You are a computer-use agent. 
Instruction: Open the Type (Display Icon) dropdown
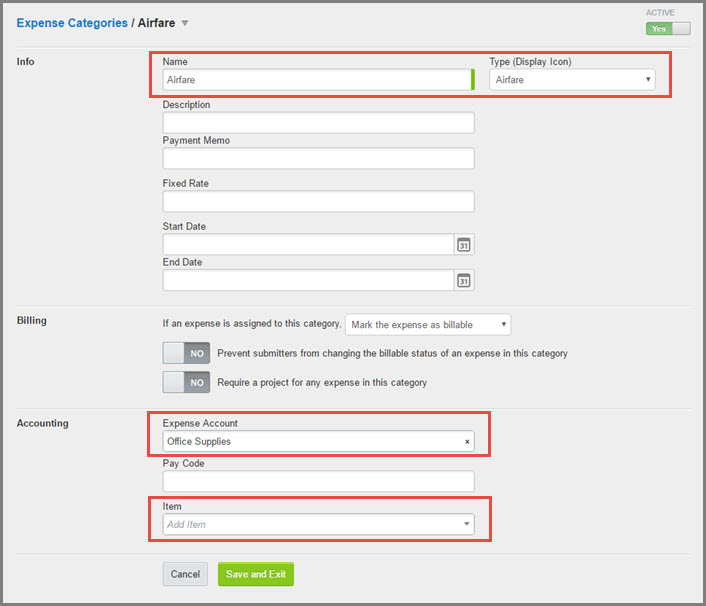tap(572, 80)
